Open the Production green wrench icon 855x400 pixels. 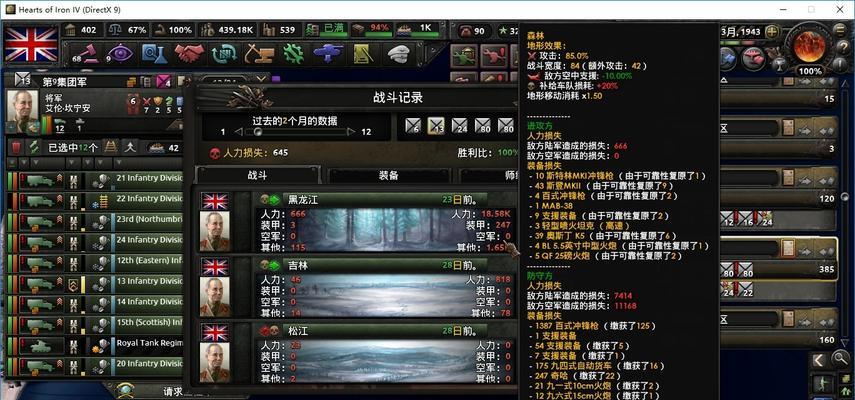pos(293,53)
